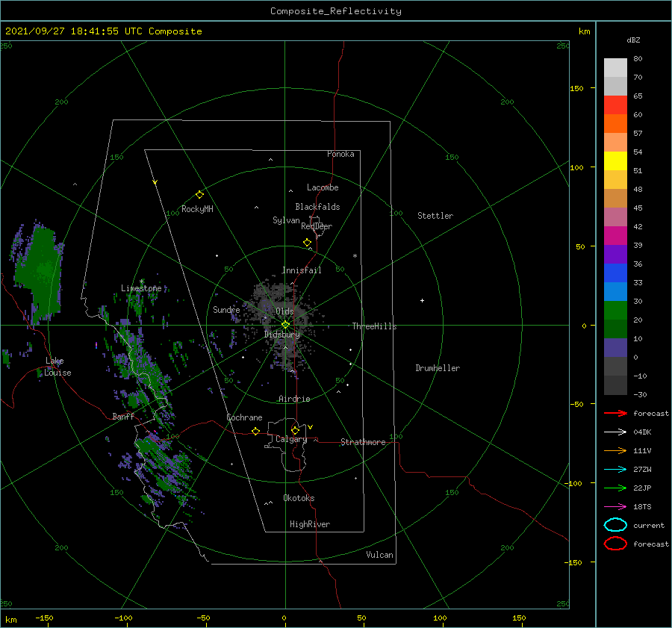Click the RockyMH label
672x628 pixels.
click(x=197, y=209)
